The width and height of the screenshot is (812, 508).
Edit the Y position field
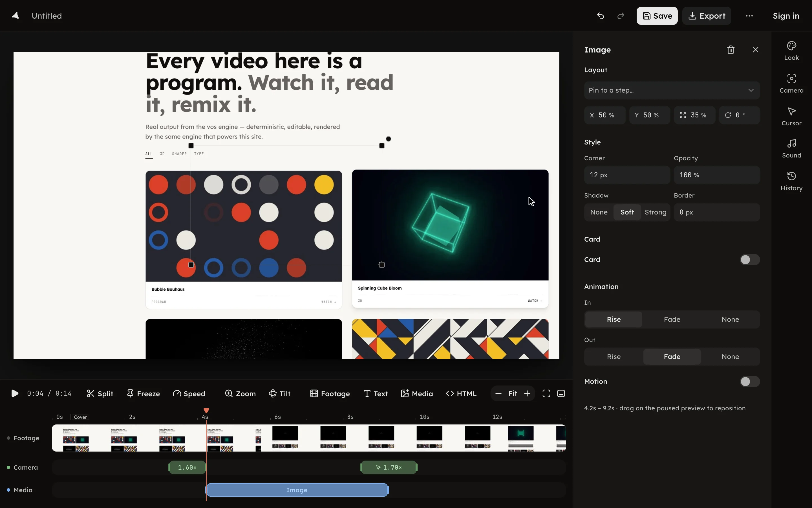[650, 115]
